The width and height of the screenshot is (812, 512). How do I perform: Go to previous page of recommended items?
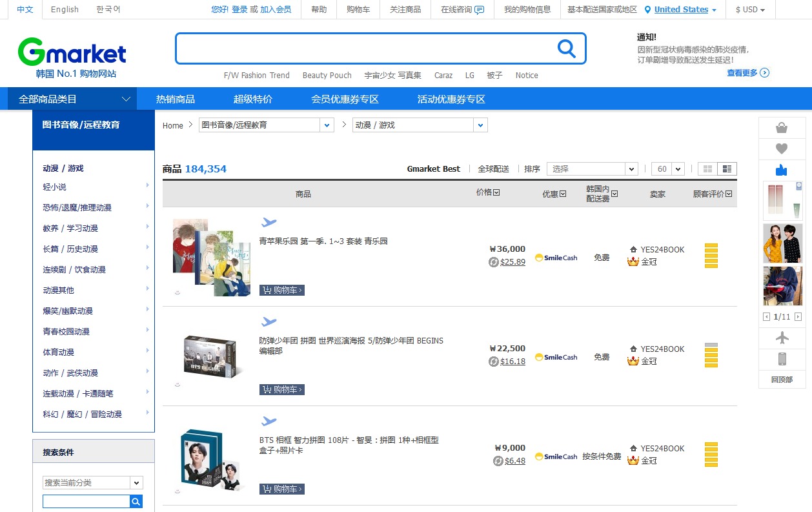tap(767, 317)
